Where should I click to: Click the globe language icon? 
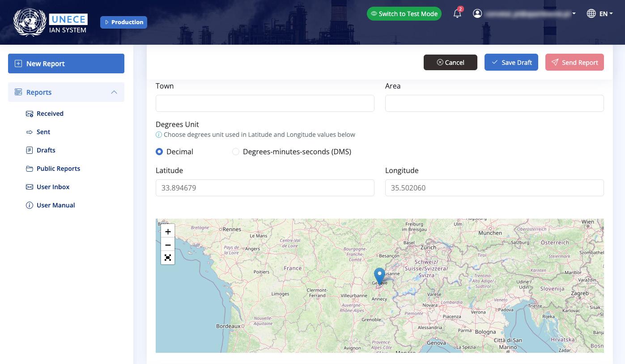pos(591,13)
